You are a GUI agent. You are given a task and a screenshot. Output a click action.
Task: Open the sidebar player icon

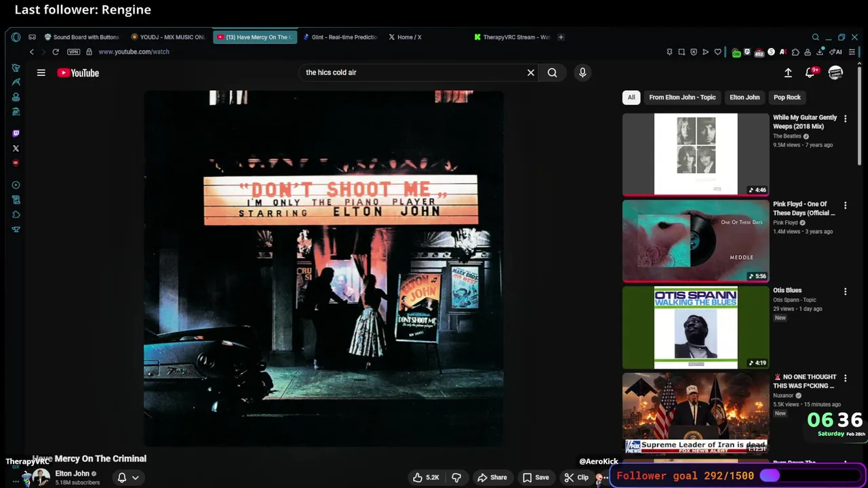[16, 184]
